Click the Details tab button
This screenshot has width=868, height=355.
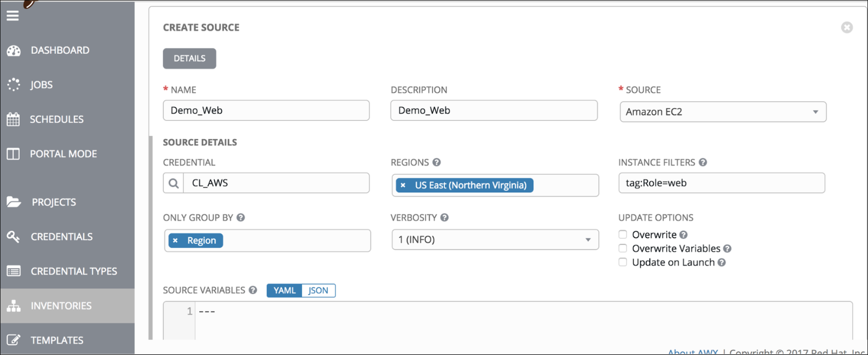coord(189,59)
